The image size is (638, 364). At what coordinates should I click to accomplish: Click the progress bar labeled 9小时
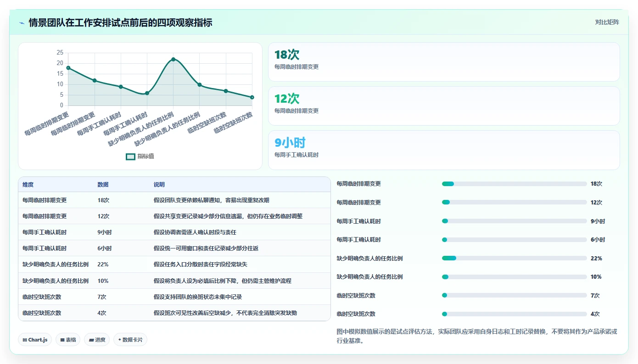click(x=514, y=221)
